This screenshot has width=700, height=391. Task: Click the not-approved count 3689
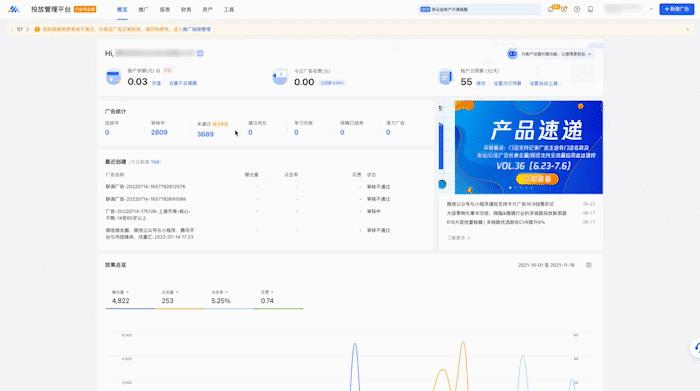click(205, 134)
